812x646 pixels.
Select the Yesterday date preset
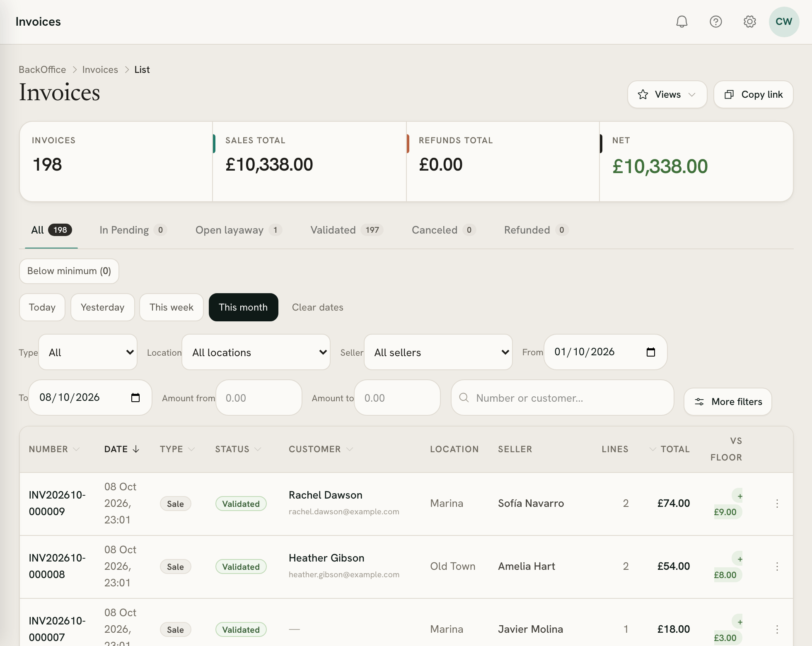[103, 307]
